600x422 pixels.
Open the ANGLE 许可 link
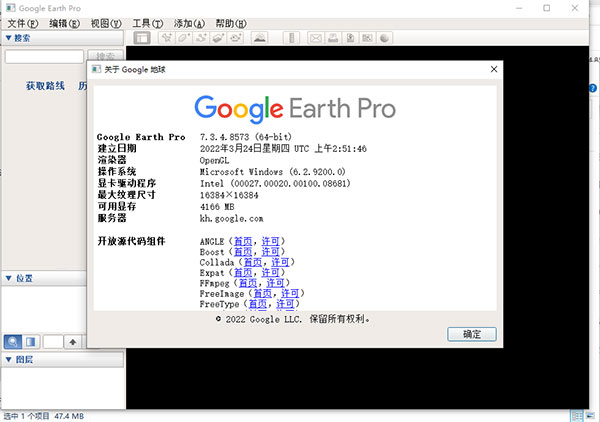click(271, 241)
